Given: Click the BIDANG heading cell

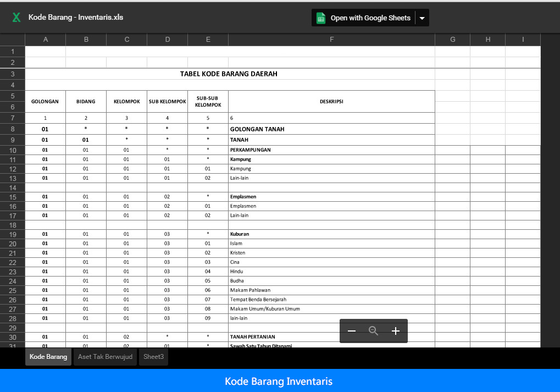Looking at the screenshot, I should coord(86,102).
